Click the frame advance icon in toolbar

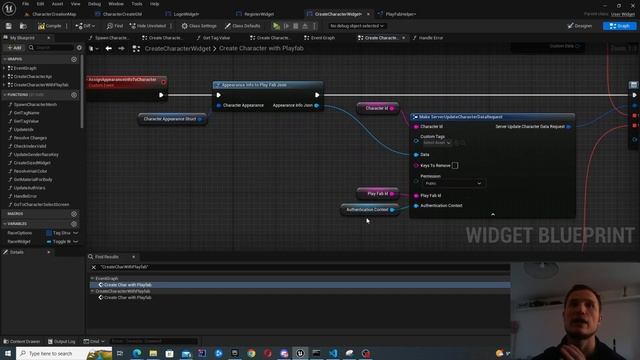click(286, 26)
